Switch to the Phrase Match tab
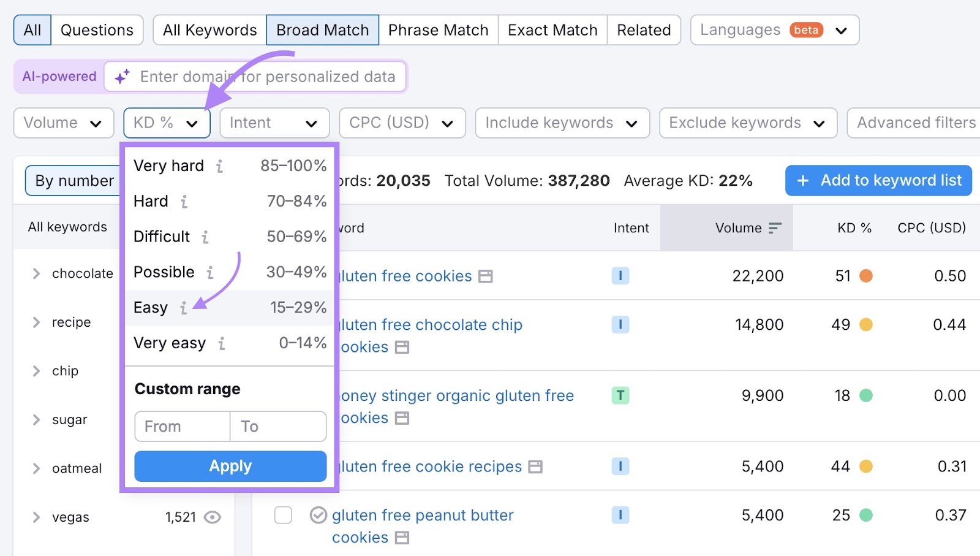Screen dimensions: 980x556 coord(438,29)
